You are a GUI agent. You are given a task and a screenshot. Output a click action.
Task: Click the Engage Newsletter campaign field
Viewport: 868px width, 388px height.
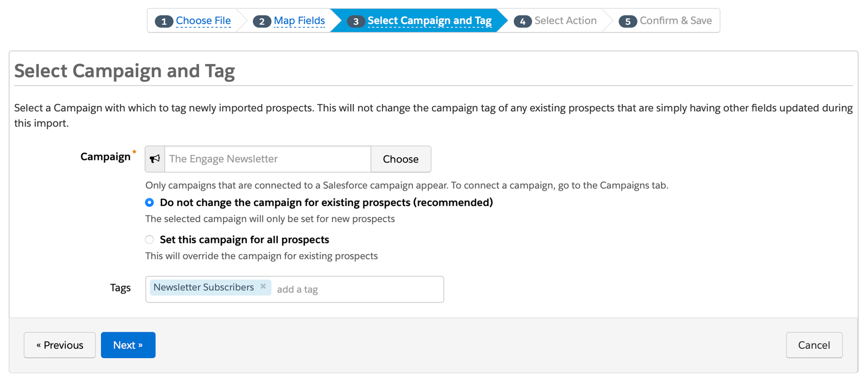coord(267,159)
